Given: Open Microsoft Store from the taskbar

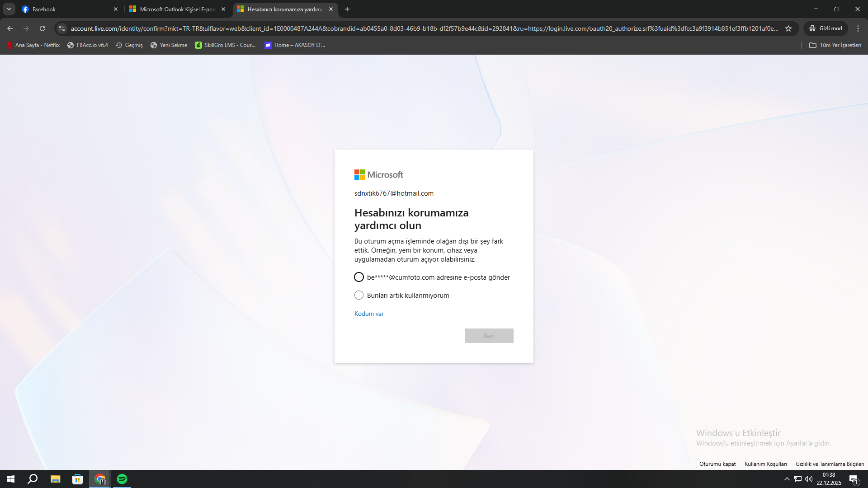Looking at the screenshot, I should click(x=78, y=479).
